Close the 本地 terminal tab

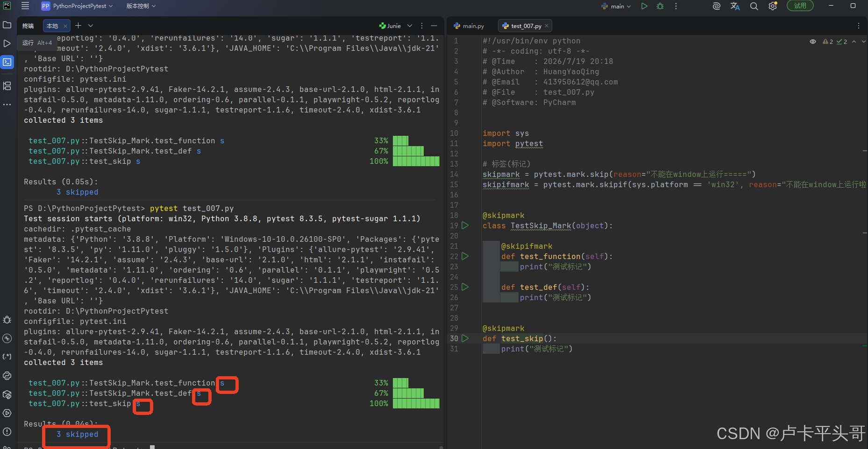pos(65,26)
